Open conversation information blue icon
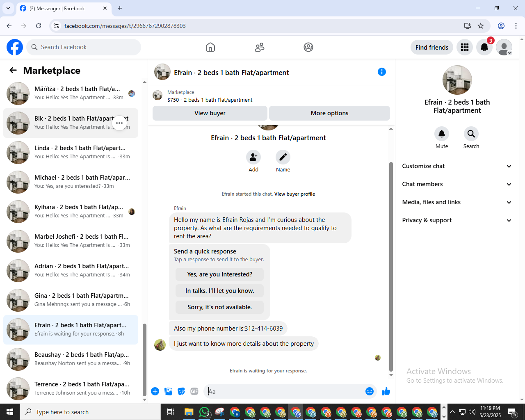Image resolution: width=525 pixels, height=420 pixels. 382,72
